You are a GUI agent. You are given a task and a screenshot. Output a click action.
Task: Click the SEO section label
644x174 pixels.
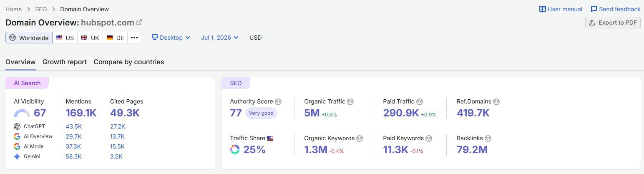click(236, 83)
